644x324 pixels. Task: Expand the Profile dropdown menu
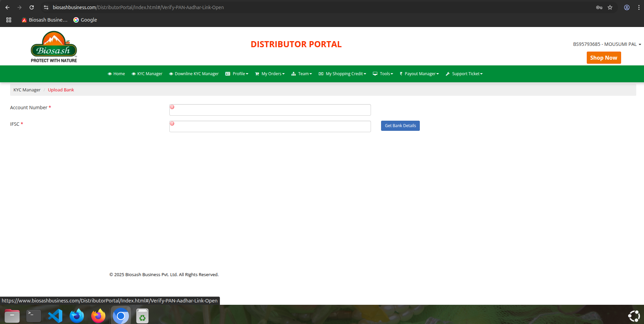(237, 74)
